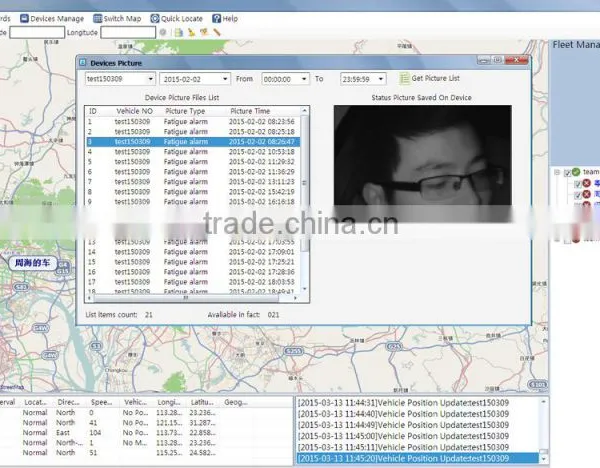Click the green online status icon beside team
This screenshot has width=600, height=468.
click(x=576, y=172)
